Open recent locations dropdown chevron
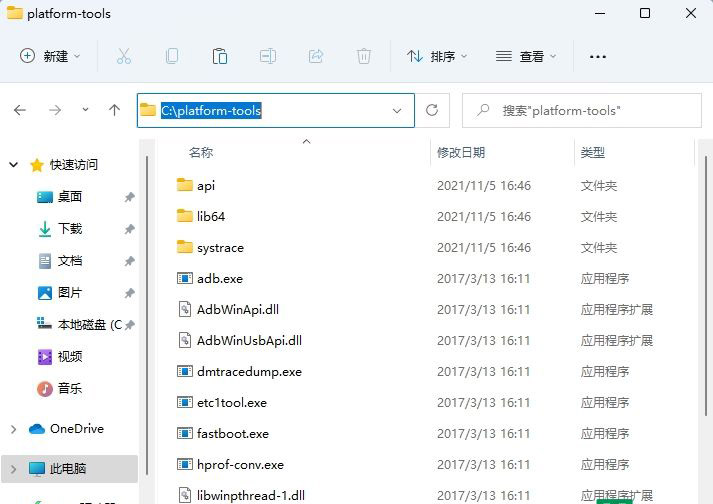 85,110
